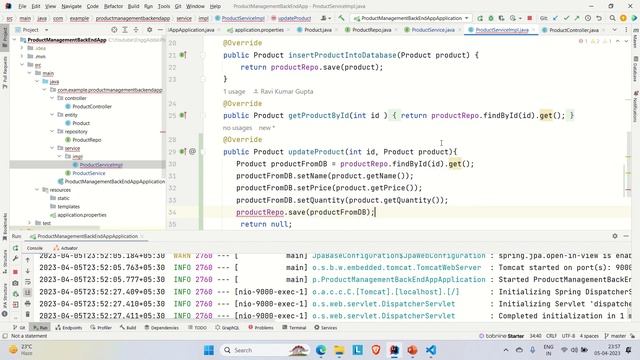Click the updateProduct breadcrumb
640x360 pixels.
tap(291, 18)
